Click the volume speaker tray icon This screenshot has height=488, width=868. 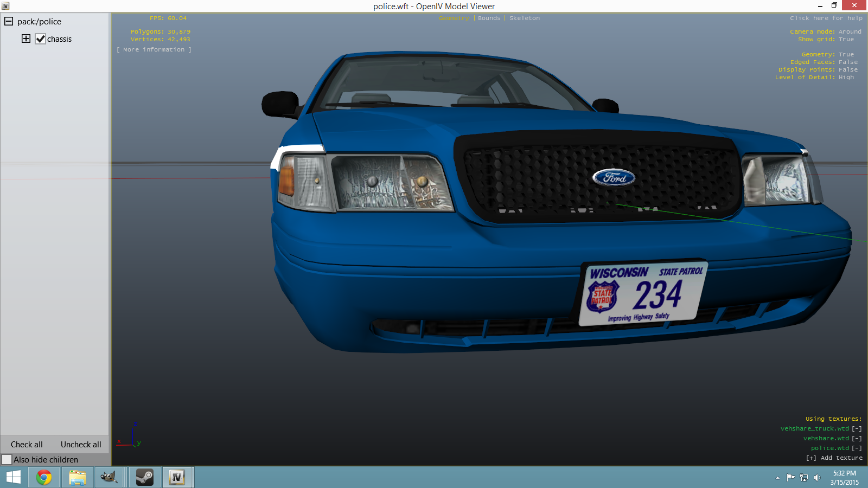[x=817, y=478]
